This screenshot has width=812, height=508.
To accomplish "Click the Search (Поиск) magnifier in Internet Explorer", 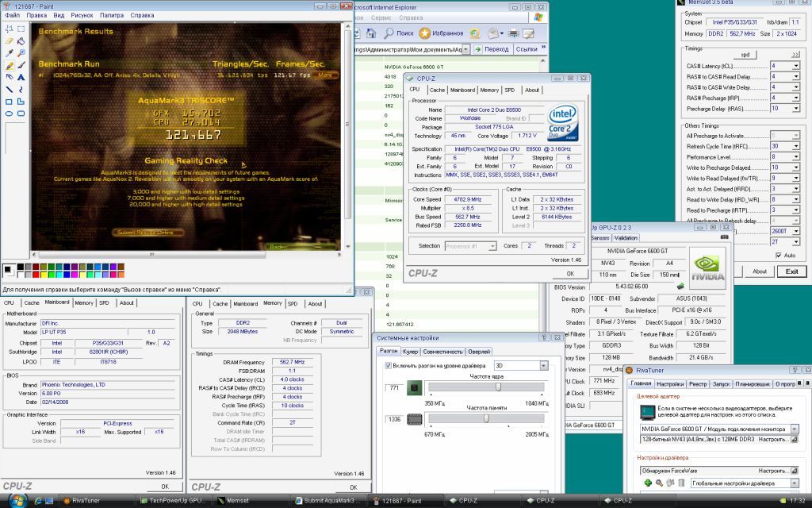I will [398, 33].
